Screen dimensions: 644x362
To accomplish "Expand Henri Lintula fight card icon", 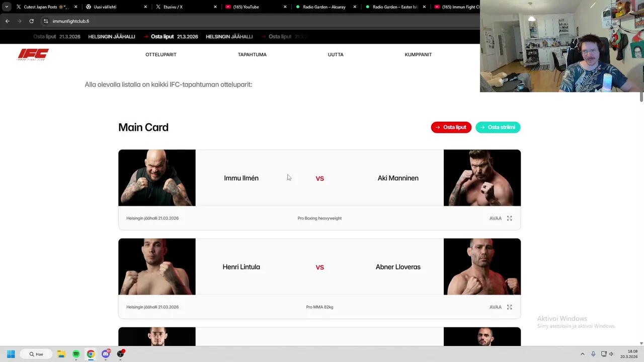I will click(509, 307).
